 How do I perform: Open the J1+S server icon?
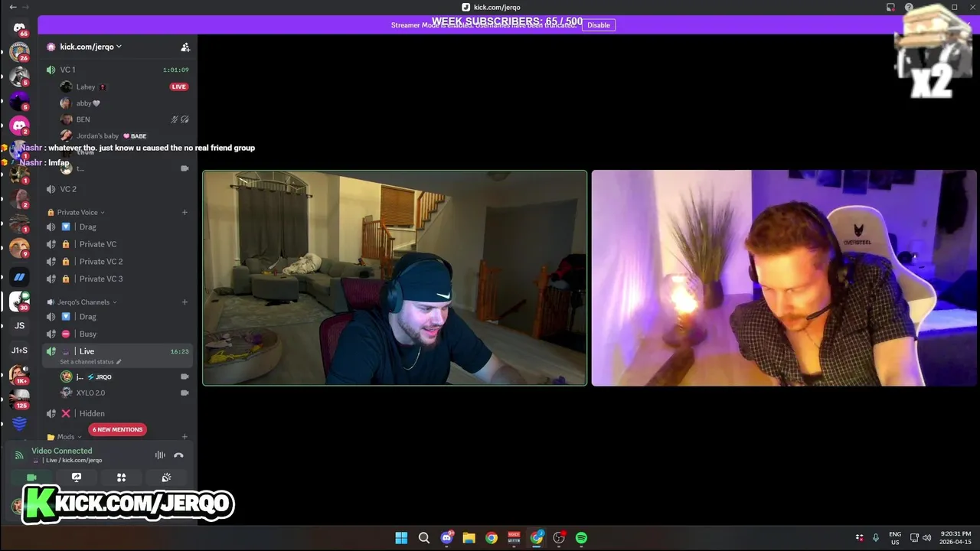pos(19,350)
